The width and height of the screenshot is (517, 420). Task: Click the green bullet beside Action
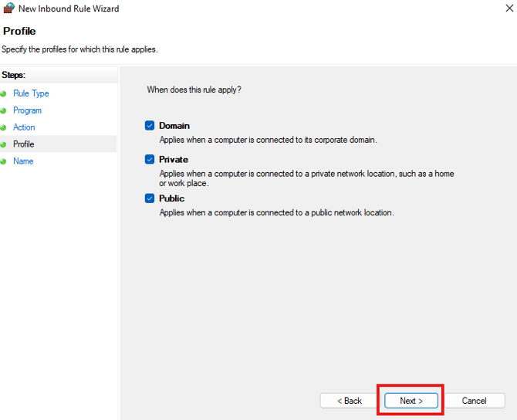pyautogui.click(x=5, y=127)
